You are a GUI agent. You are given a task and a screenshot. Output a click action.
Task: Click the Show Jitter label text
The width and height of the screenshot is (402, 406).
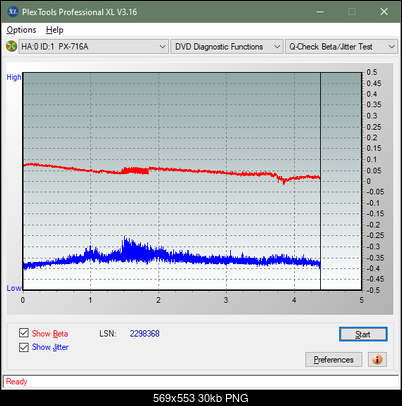tap(50, 347)
